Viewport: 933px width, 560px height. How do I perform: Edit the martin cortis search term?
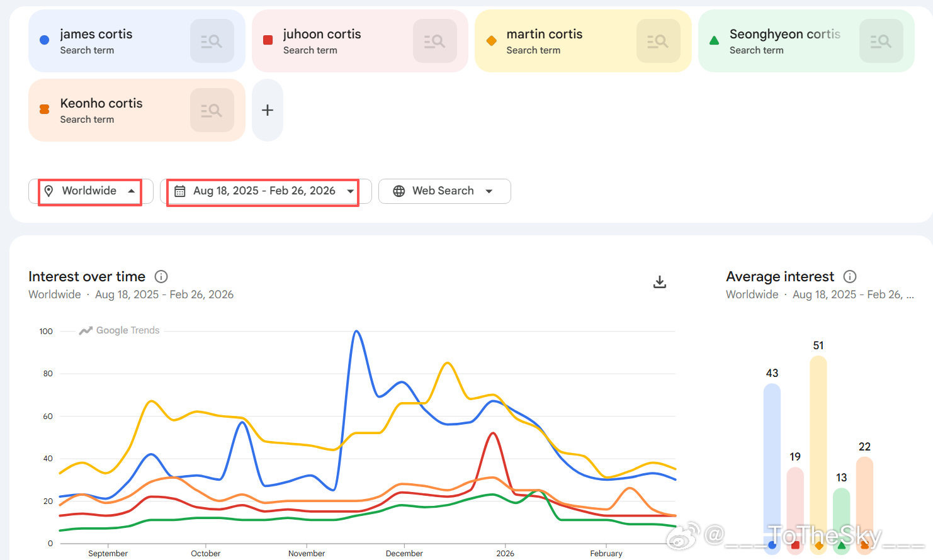point(544,35)
